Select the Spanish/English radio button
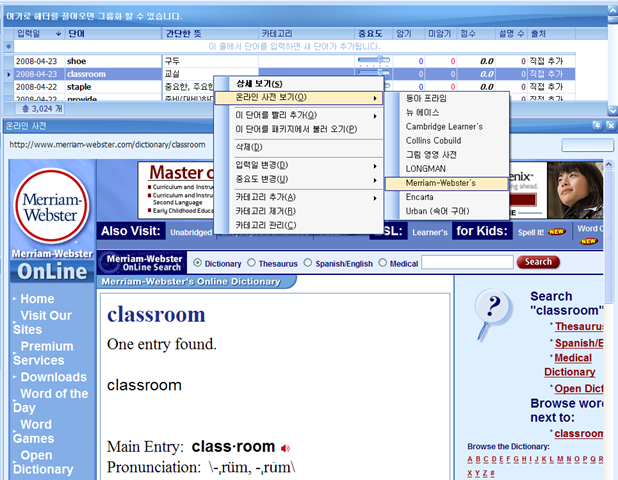 pos(308,263)
